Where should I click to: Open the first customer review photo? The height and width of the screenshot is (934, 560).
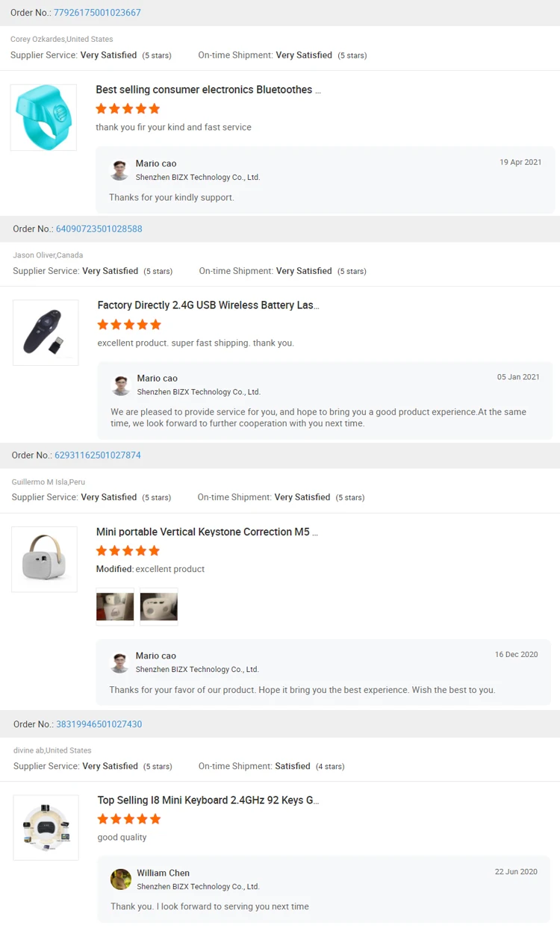(x=115, y=606)
